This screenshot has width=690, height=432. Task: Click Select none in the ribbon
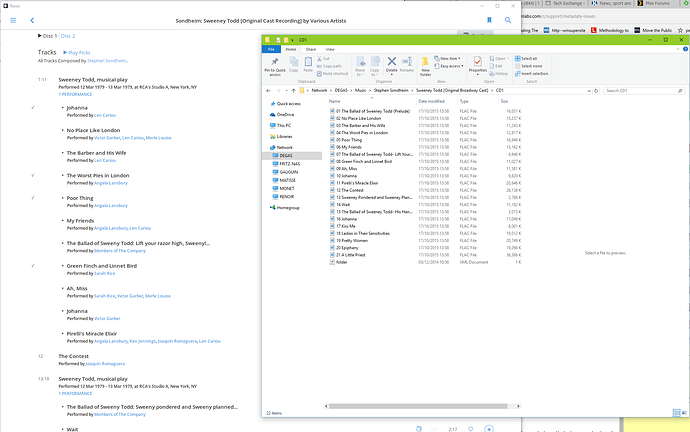[529, 66]
